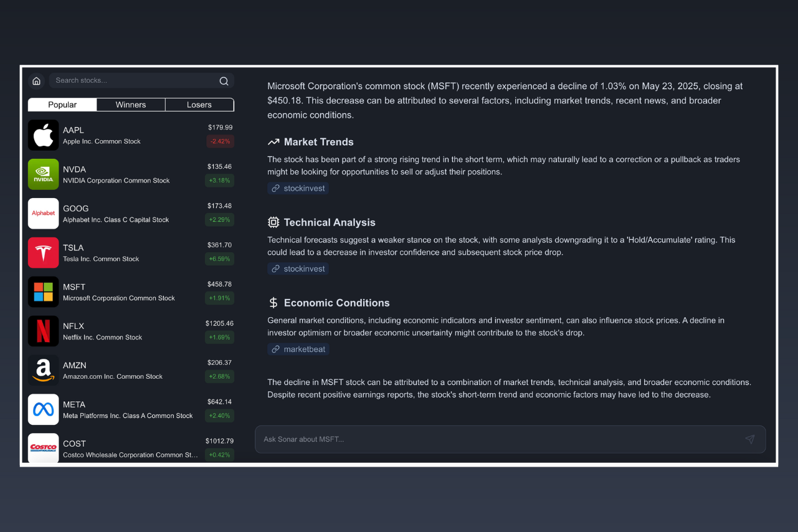Click the +2.29% change badge
Screen dimensions: 798x532
(x=220, y=220)
